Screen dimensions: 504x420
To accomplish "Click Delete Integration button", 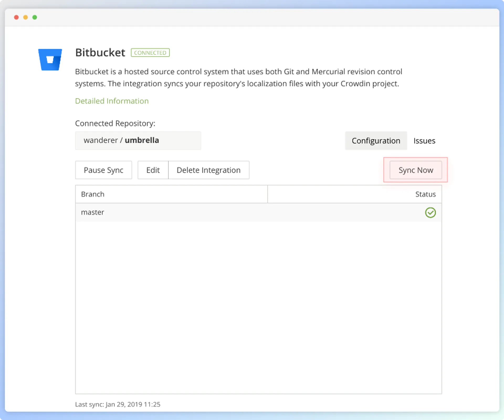I will (x=209, y=170).
